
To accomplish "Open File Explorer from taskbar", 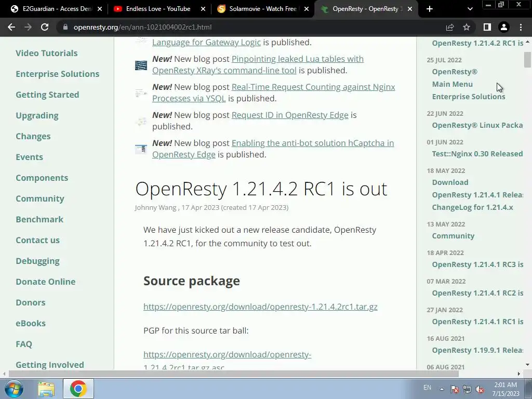I will coord(46,389).
